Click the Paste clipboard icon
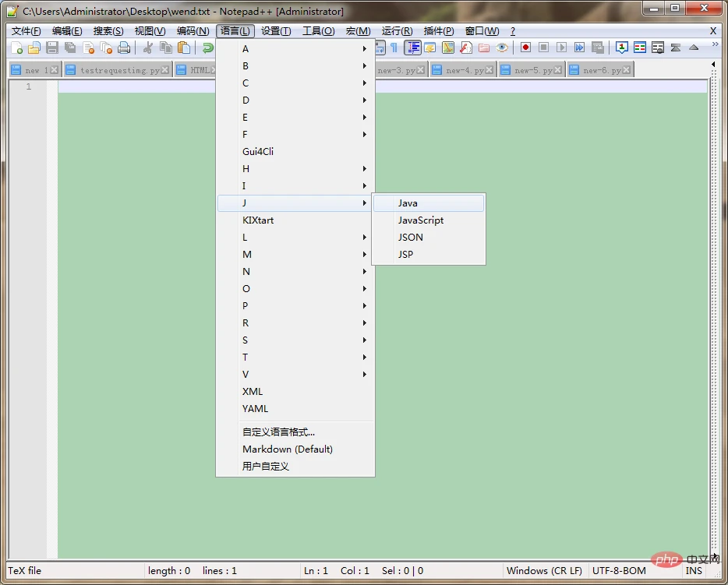 click(183, 48)
